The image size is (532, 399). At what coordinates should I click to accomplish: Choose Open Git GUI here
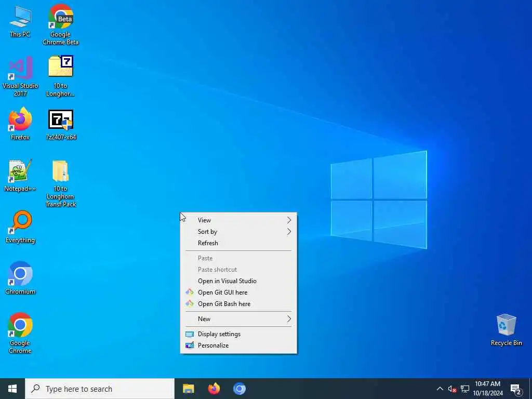point(238,292)
